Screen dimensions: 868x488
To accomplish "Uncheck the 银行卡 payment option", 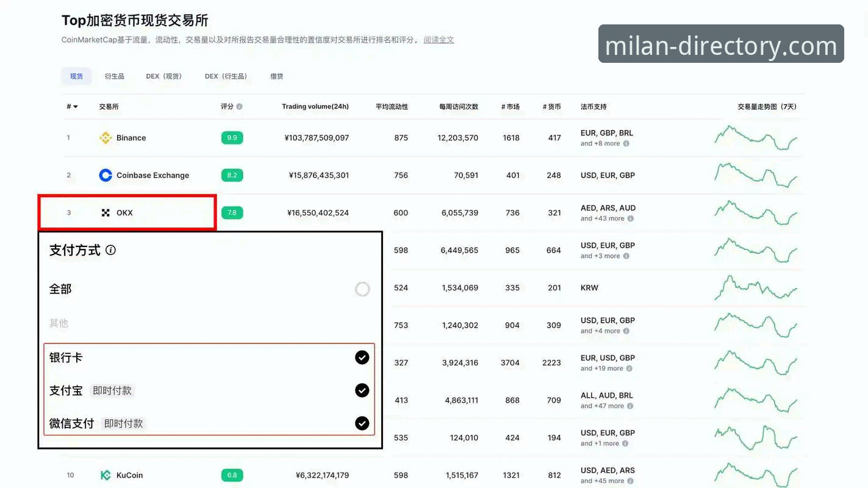I will click(362, 357).
